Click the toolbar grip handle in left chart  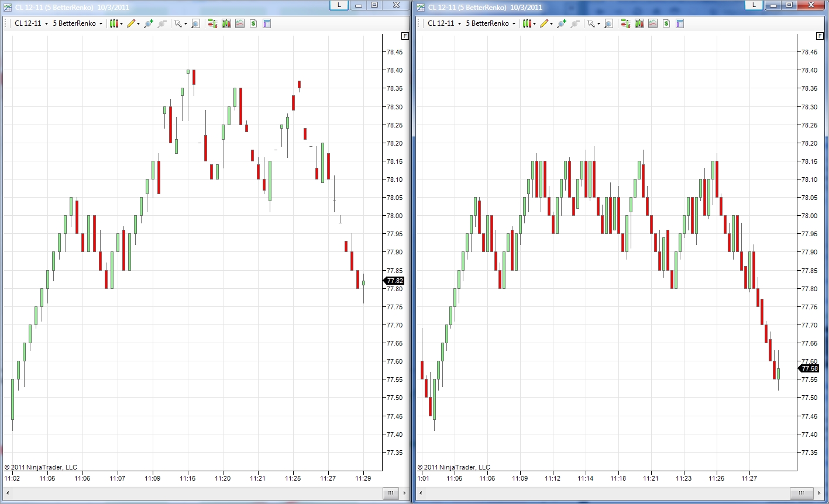click(x=6, y=23)
